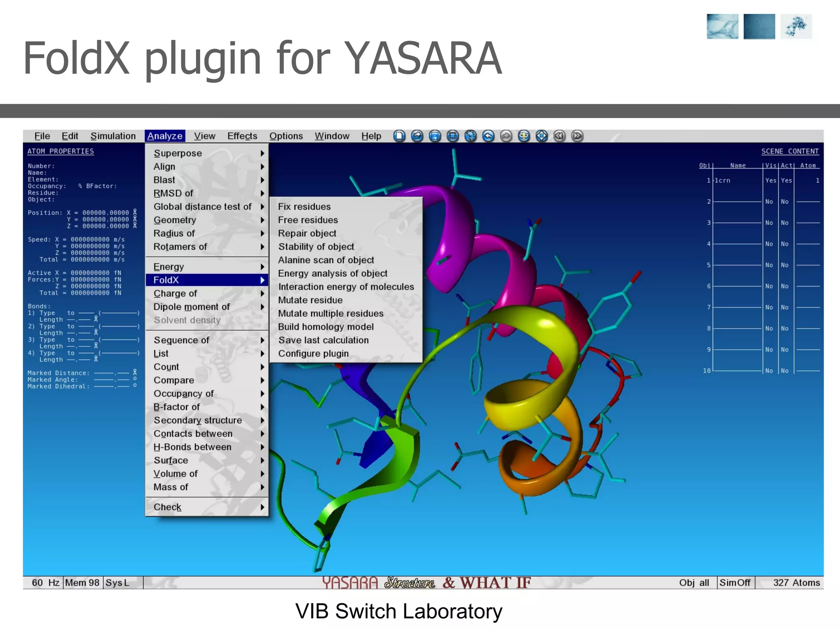840x630 pixels.
Task: Toggle Vis 'No' in object row 10
Action: pos(769,371)
